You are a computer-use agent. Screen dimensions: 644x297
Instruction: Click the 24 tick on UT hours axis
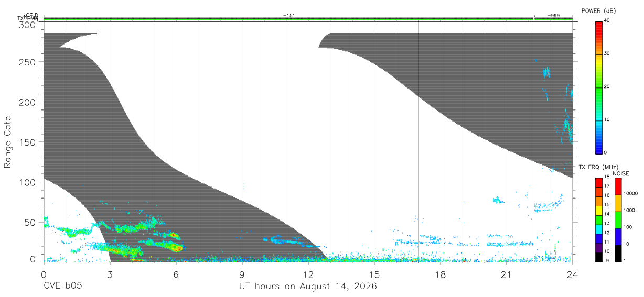(x=573, y=274)
